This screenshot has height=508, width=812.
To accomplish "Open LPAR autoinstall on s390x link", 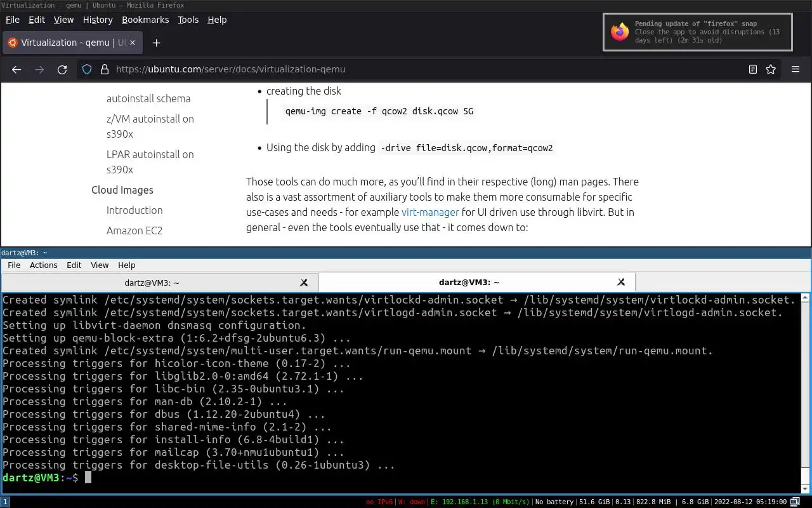I will [x=150, y=162].
